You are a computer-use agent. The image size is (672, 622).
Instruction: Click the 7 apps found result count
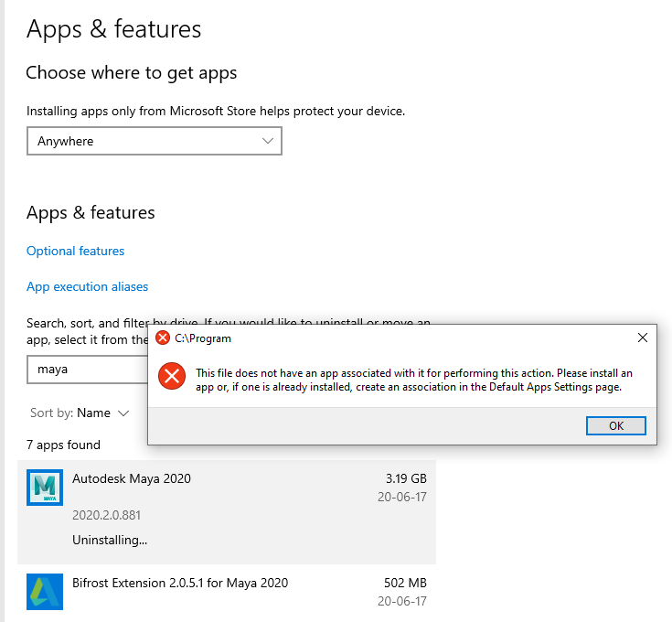(63, 445)
